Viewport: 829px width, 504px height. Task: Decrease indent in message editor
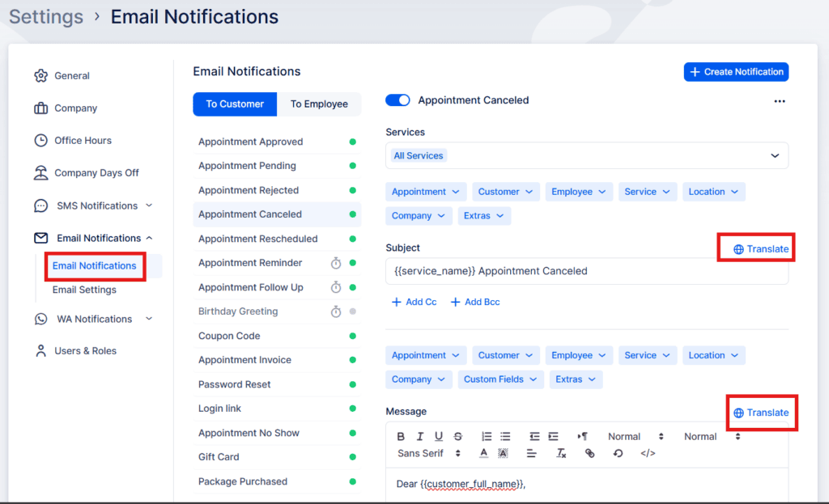point(534,436)
